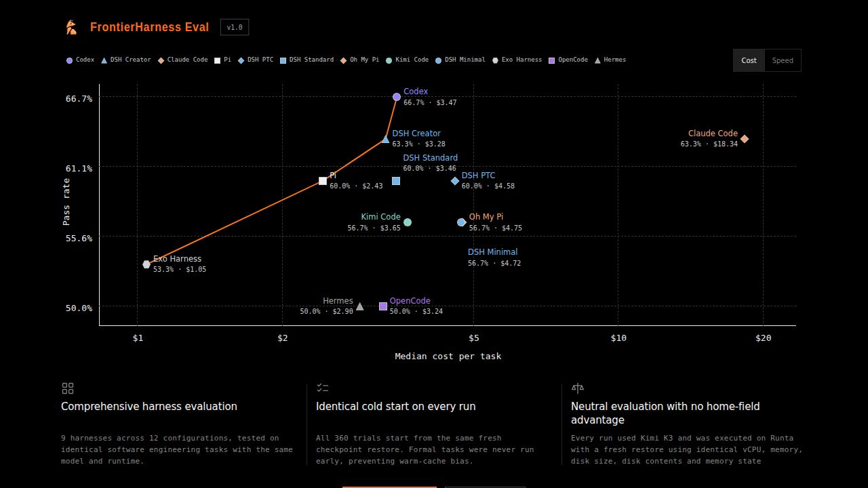868x488 pixels.
Task: Click the "$20" x-axis tick label
Action: (x=764, y=338)
